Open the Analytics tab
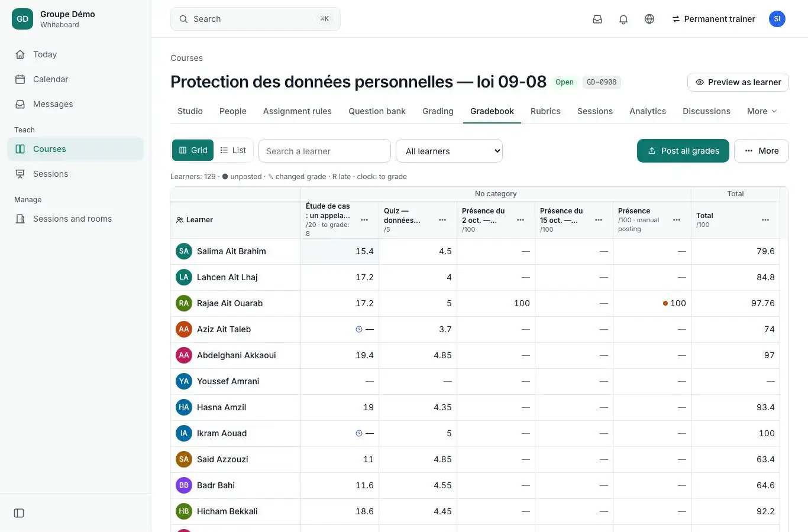This screenshot has height=532, width=808. [648, 111]
